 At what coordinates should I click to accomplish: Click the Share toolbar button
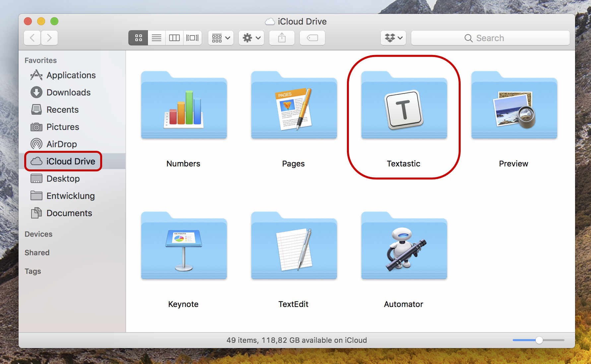coord(282,38)
